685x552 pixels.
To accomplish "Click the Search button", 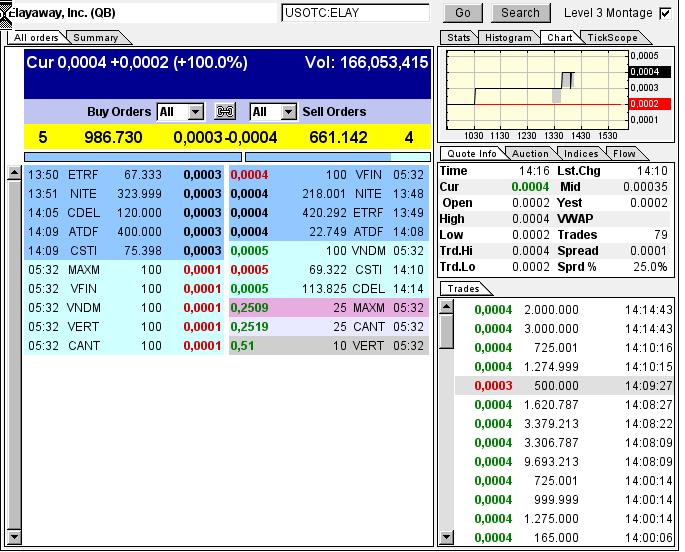I will click(x=520, y=13).
